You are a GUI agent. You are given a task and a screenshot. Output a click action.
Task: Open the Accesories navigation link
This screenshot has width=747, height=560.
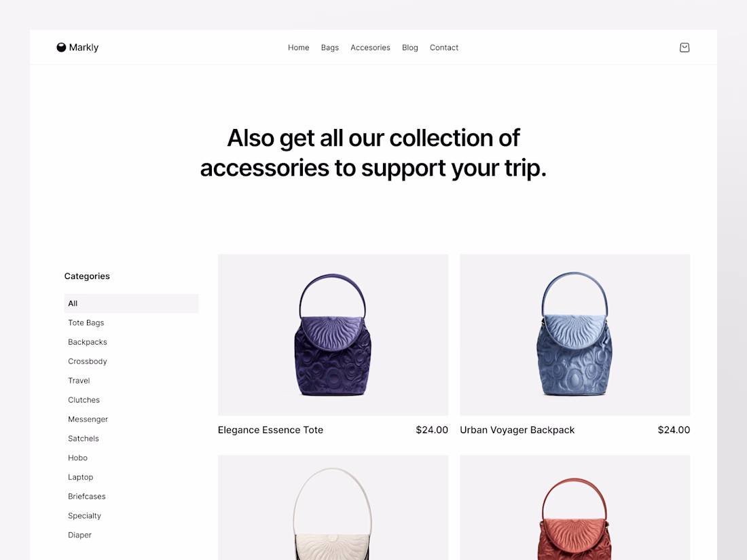[370, 48]
